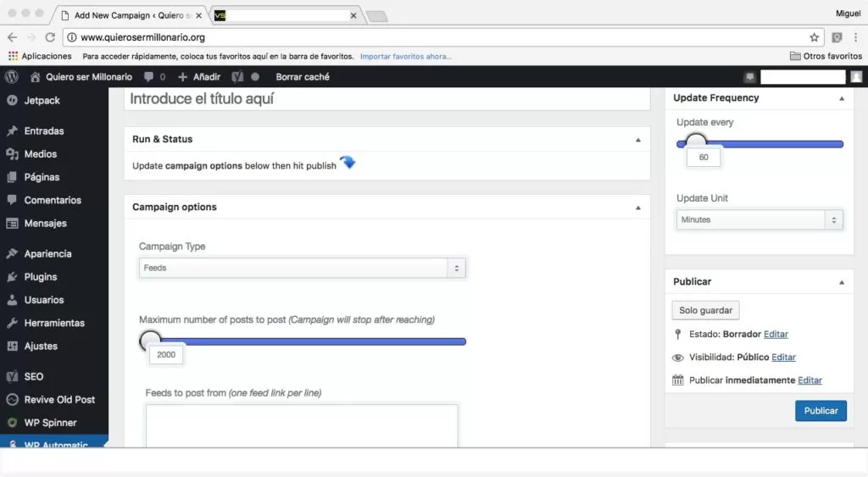The width and height of the screenshot is (868, 477).
Task: Click the campaign title input field
Action: (387, 99)
